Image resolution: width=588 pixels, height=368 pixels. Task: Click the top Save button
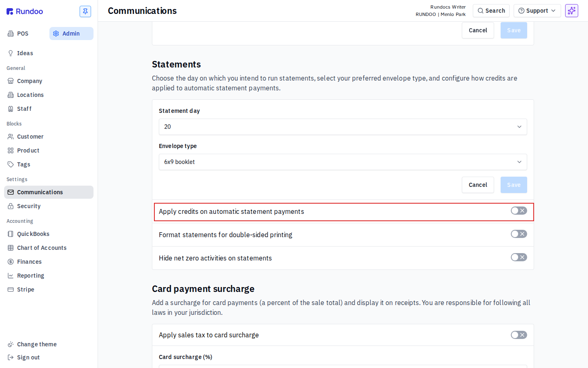point(514,30)
